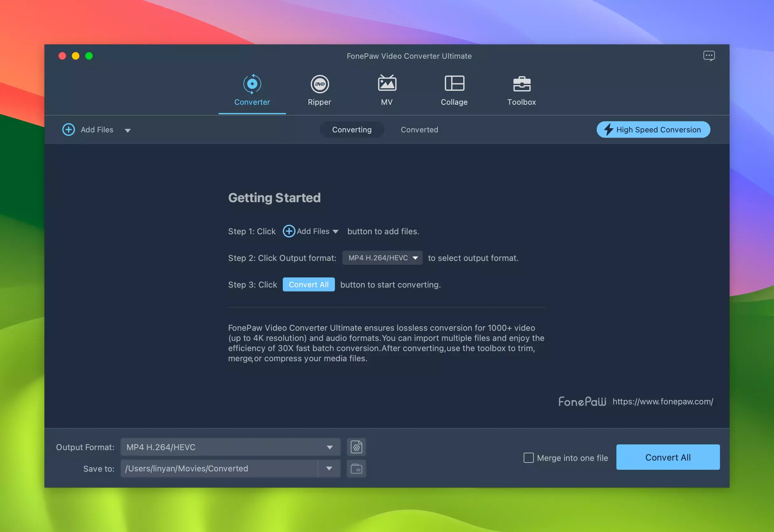
Task: Open the output folder icon
Action: click(356, 469)
